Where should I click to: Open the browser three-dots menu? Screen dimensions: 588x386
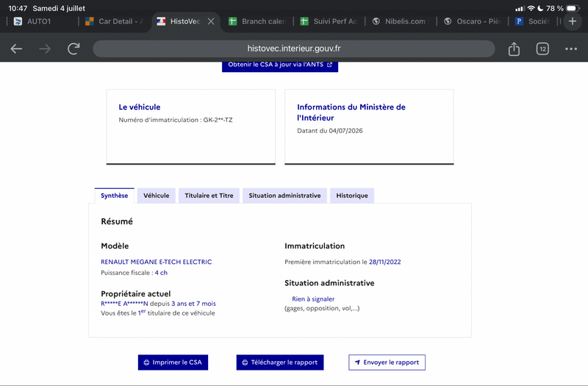pyautogui.click(x=571, y=49)
